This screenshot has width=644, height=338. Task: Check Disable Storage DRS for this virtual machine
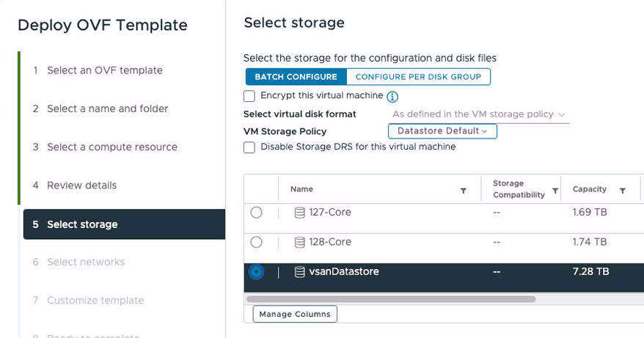[249, 147]
